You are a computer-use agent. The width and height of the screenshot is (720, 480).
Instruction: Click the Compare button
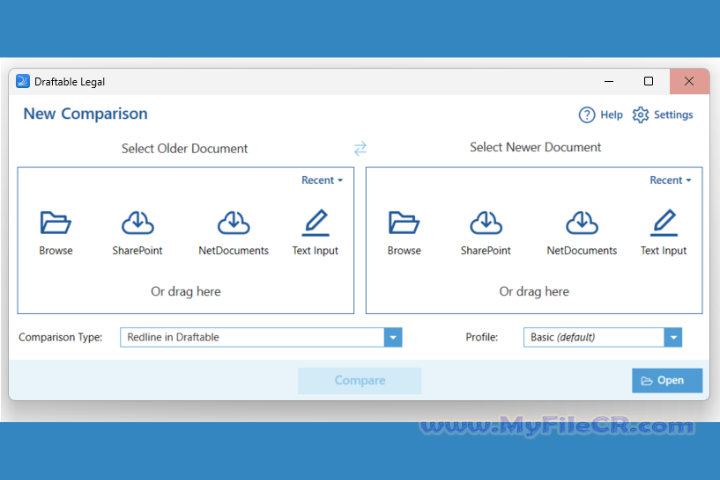coord(360,380)
